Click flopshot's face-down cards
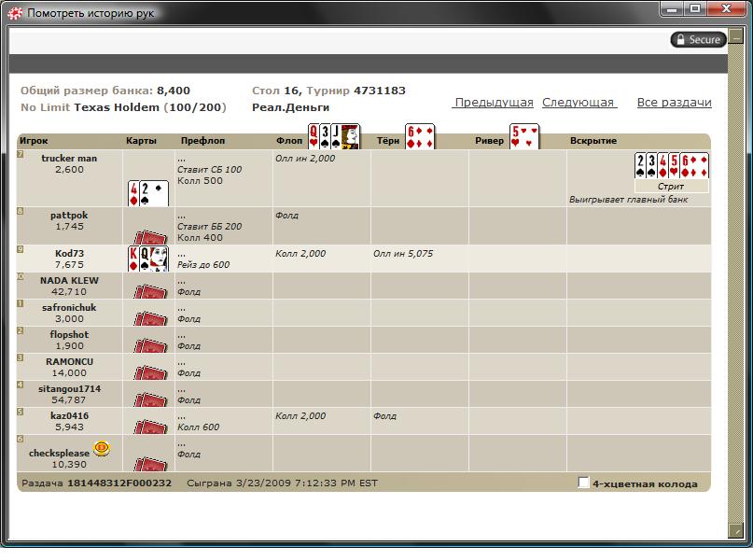The height and width of the screenshot is (560, 753). coord(150,345)
